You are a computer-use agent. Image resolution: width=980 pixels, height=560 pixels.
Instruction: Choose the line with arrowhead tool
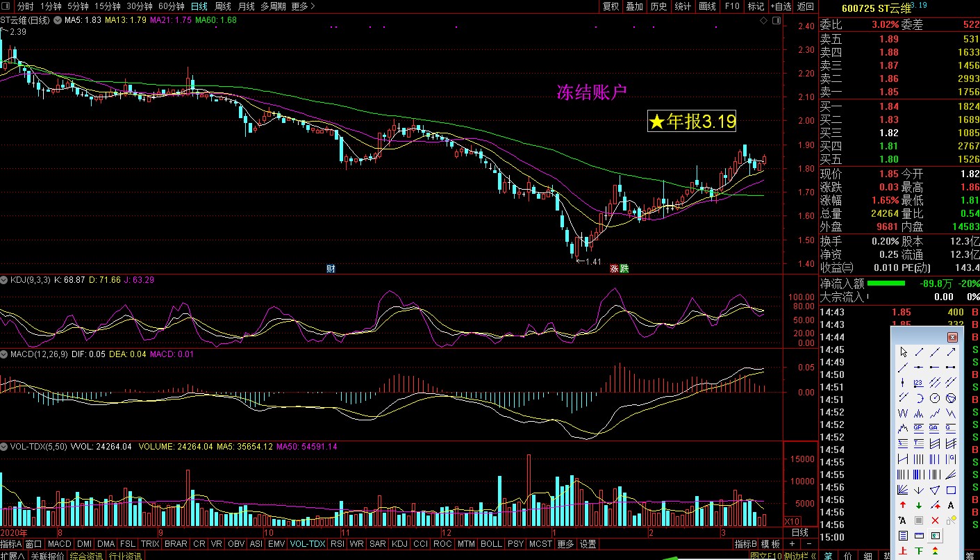(951, 352)
